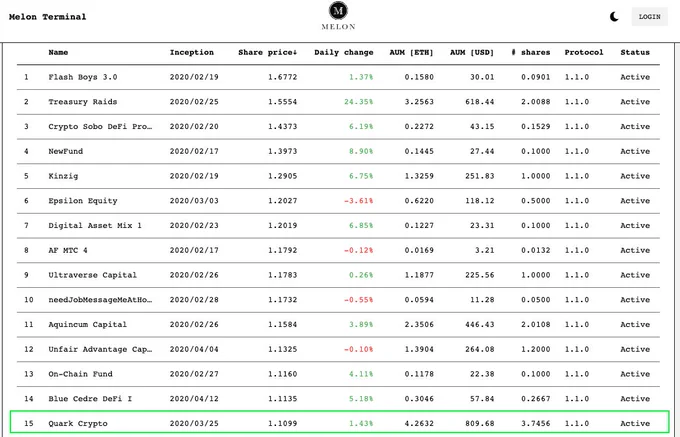Screen dimensions: 680x437
Task: Click AUM ETH value 4.2632
Action: (419, 423)
